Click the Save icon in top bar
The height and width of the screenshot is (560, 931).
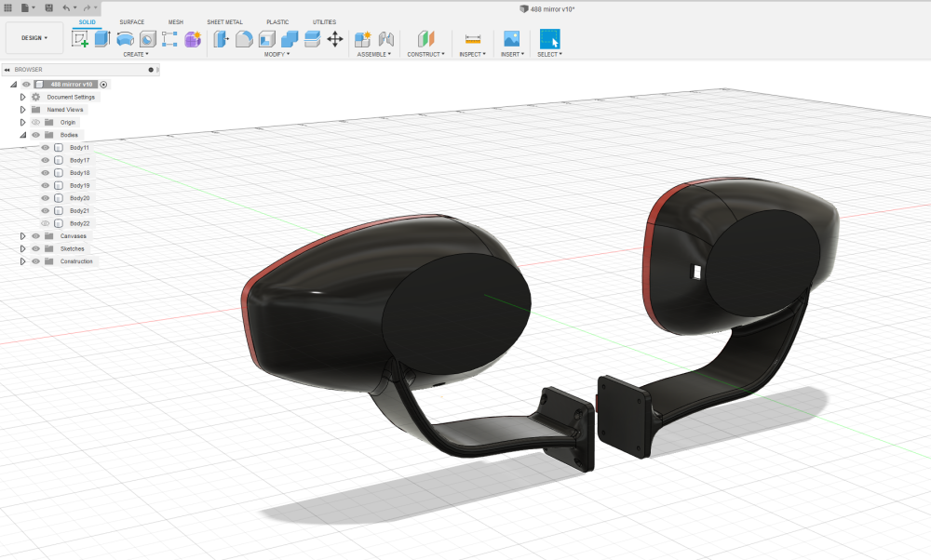click(x=48, y=7)
